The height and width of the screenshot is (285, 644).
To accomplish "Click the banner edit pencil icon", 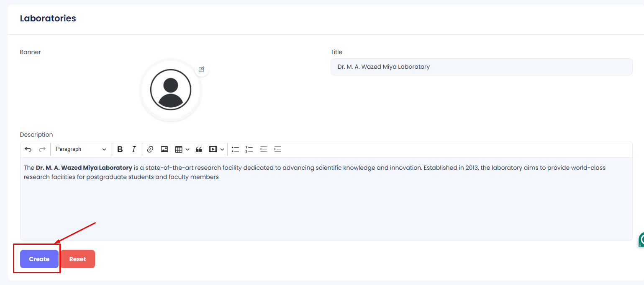I will click(x=201, y=69).
